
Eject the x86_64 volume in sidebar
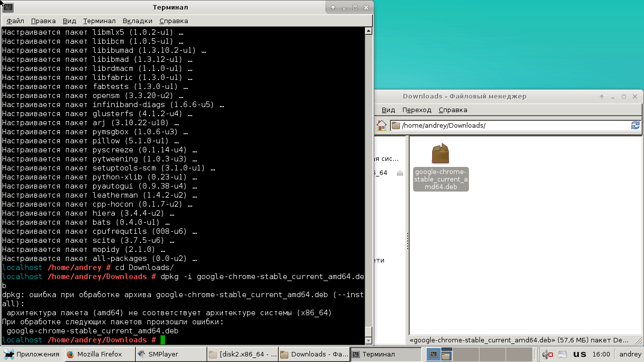400,173
